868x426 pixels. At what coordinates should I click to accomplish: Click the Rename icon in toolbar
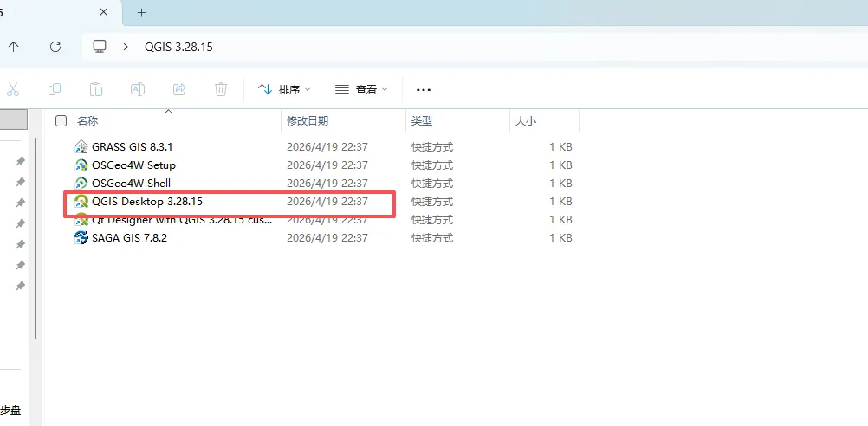[137, 89]
